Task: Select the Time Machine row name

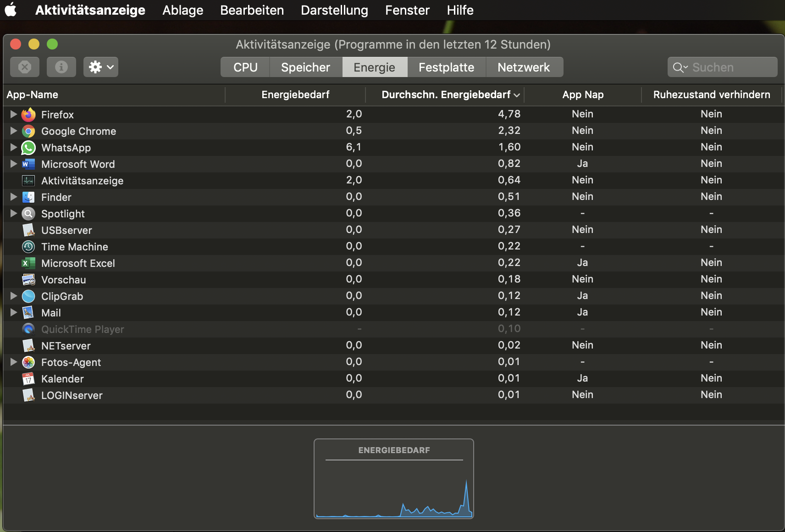Action: (x=75, y=247)
